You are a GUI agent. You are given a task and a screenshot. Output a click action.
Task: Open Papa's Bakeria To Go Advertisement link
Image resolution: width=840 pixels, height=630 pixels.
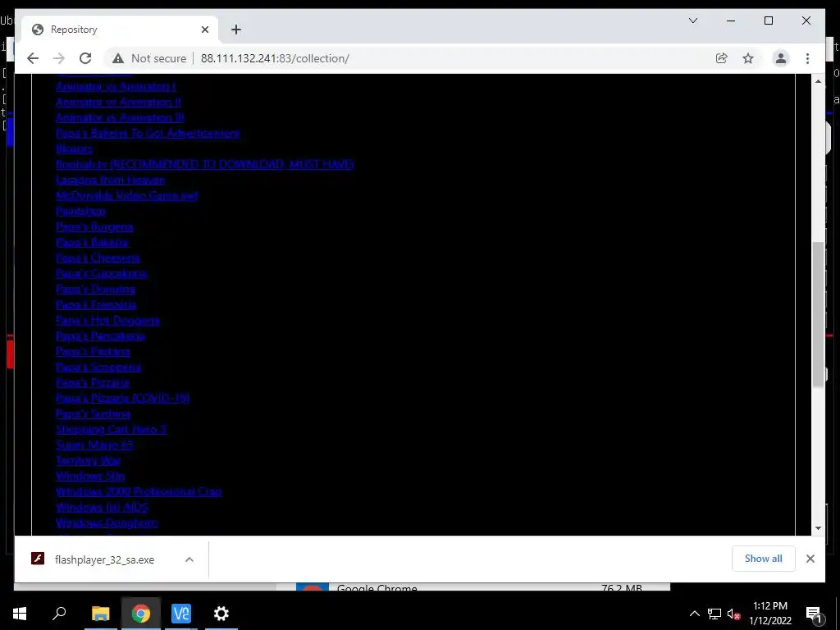pyautogui.click(x=148, y=133)
